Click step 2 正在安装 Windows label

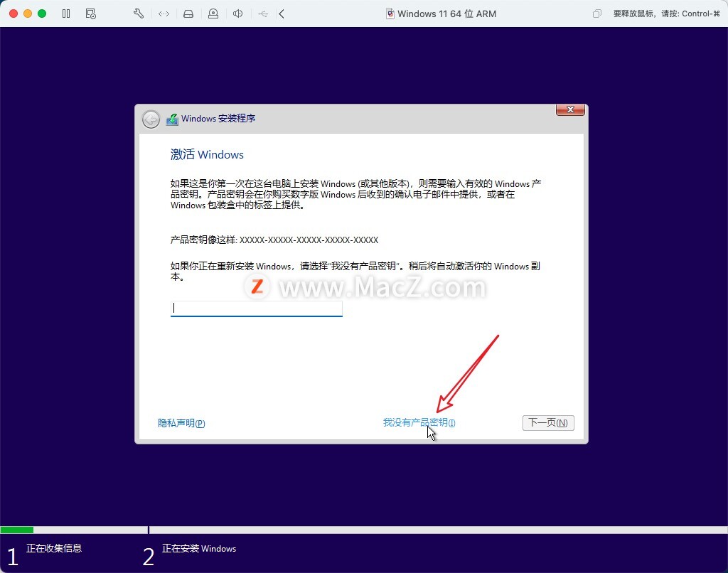tap(199, 548)
